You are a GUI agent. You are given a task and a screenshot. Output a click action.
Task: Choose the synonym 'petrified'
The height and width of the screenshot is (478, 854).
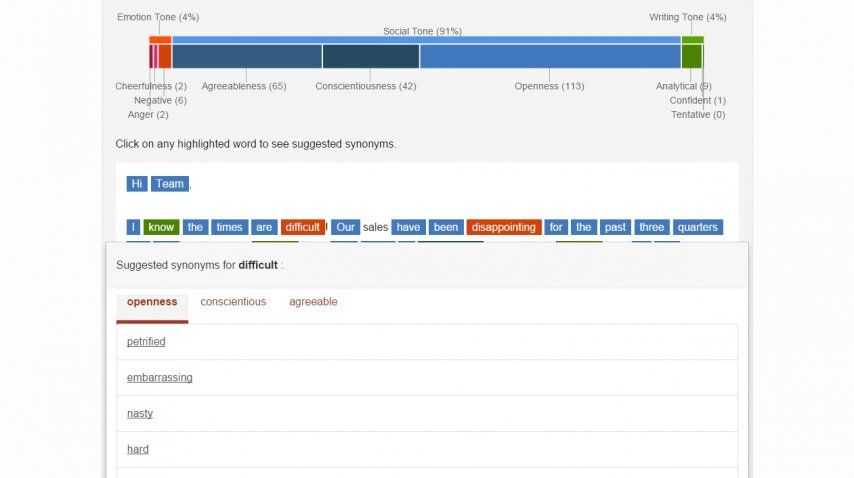146,342
